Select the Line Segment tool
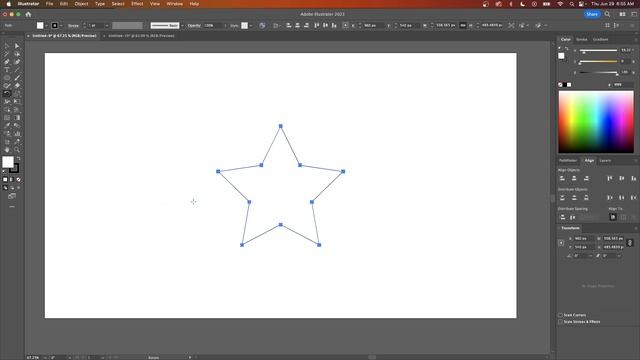Screen dimensions: 640x360 [x=17, y=70]
